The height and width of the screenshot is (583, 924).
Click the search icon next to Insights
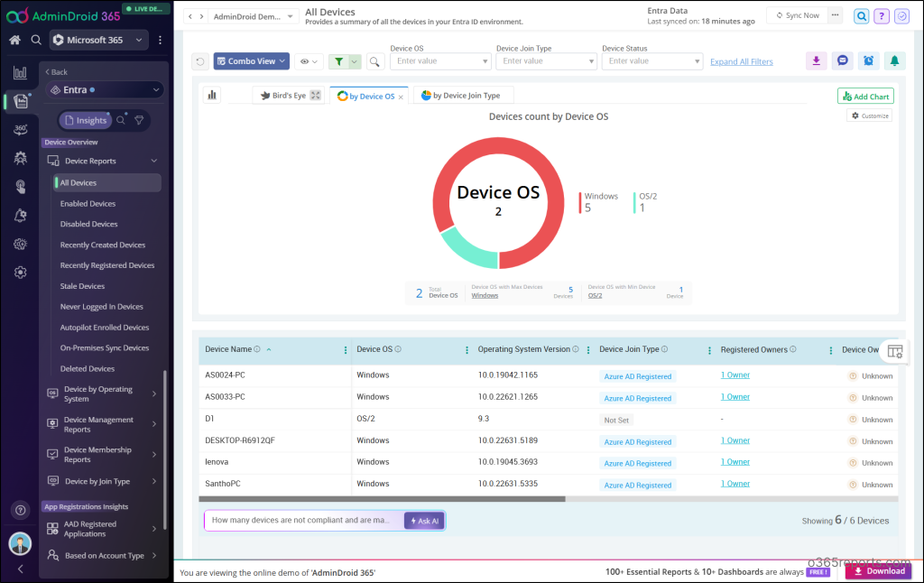coord(121,120)
